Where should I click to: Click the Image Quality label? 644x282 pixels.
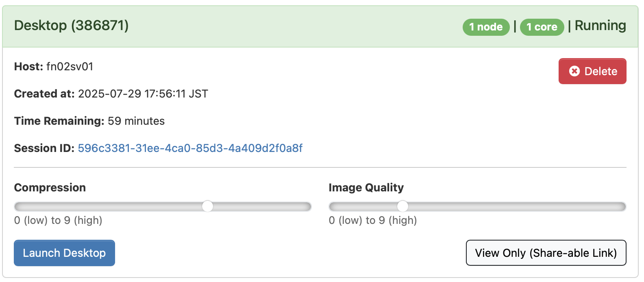[366, 188]
